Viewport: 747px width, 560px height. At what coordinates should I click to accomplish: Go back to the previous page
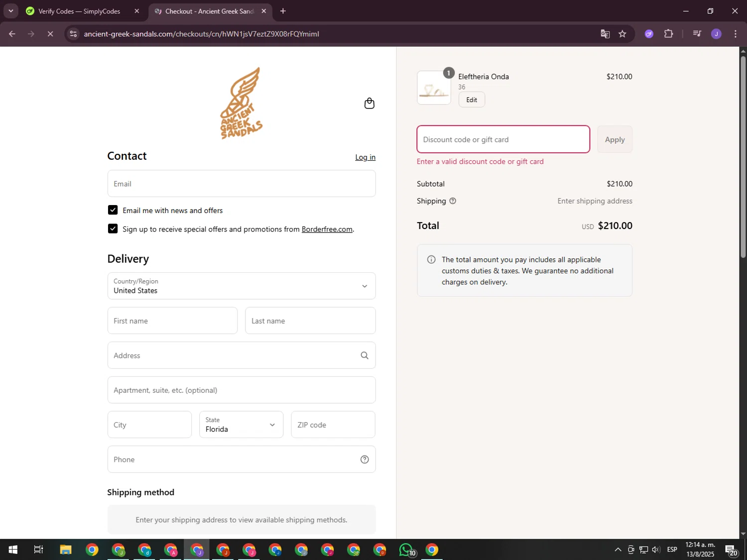pyautogui.click(x=12, y=34)
